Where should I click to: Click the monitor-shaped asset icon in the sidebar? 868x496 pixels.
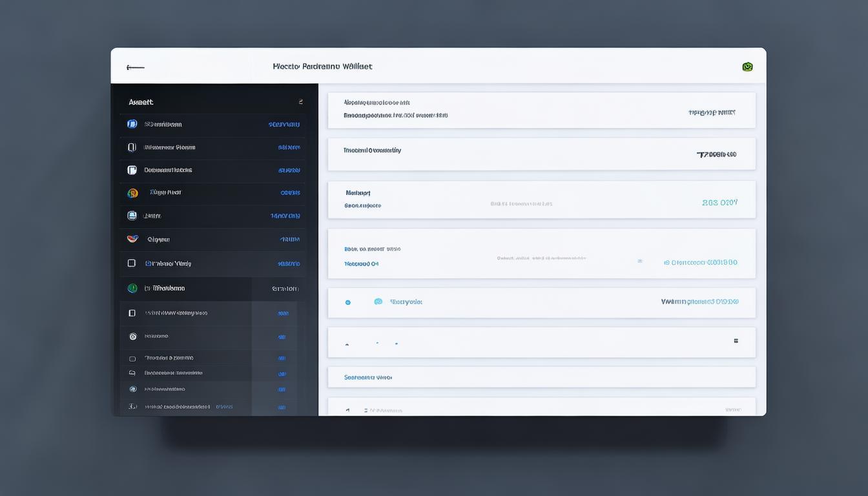132,216
